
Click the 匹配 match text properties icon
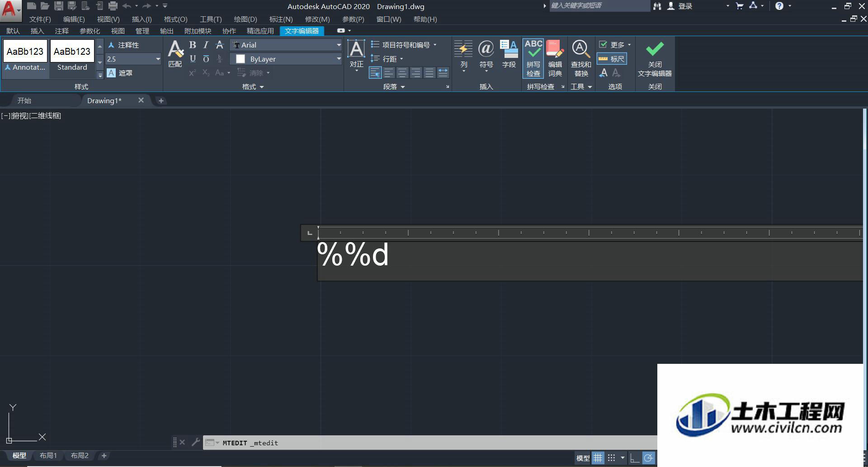pos(175,53)
